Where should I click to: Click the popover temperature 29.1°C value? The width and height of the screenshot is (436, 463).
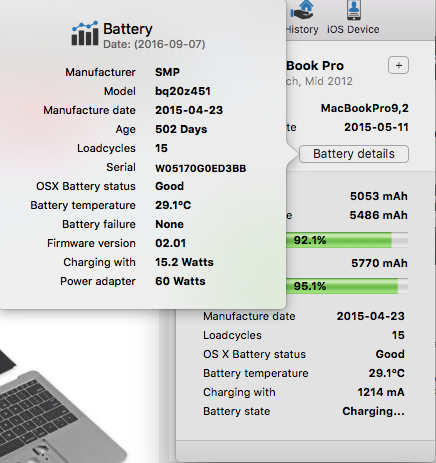173,205
